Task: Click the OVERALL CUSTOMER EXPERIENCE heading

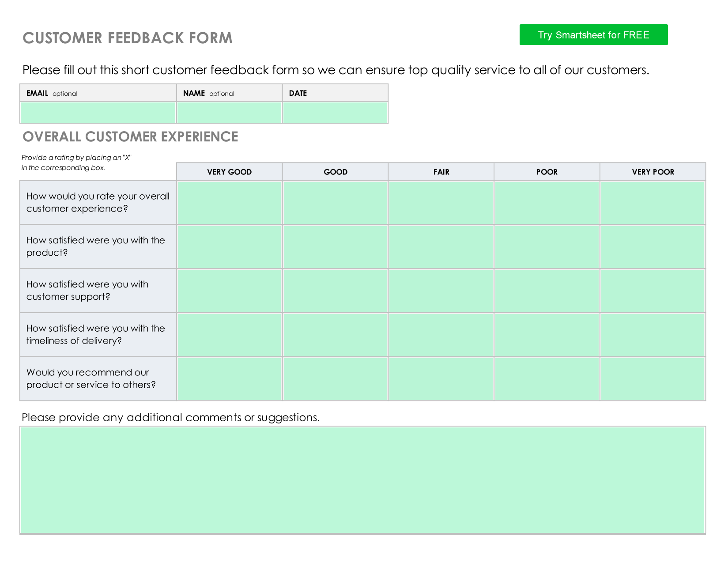Action: [x=130, y=137]
